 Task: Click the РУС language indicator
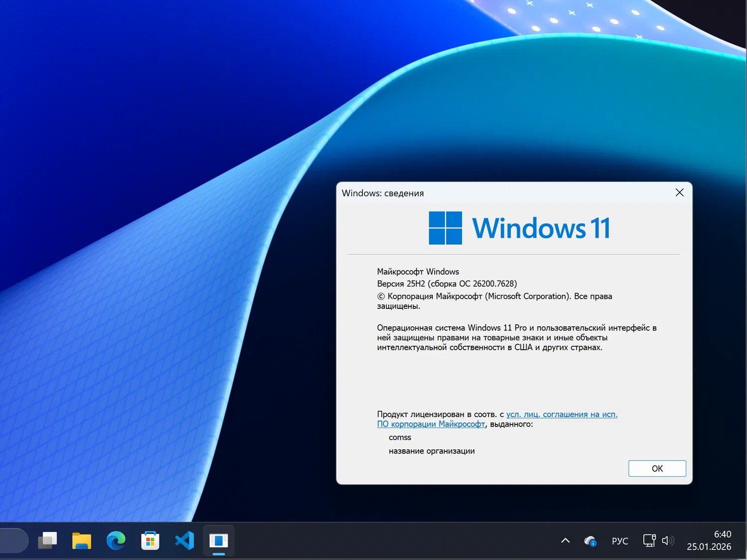coord(620,541)
